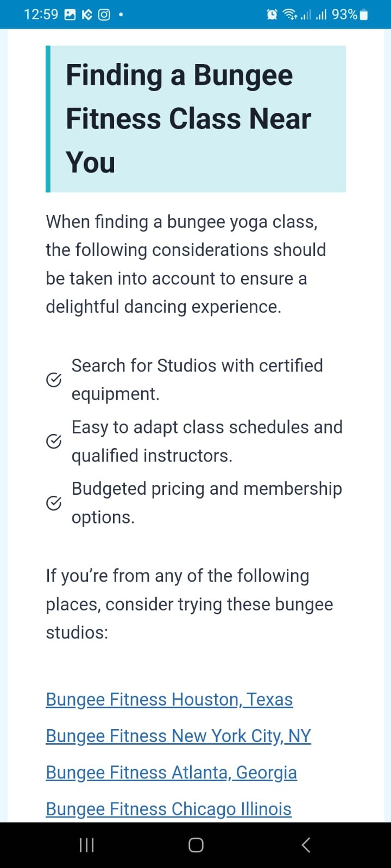Follow the Bungee Fitness Atlanta, Georgia link

(171, 773)
